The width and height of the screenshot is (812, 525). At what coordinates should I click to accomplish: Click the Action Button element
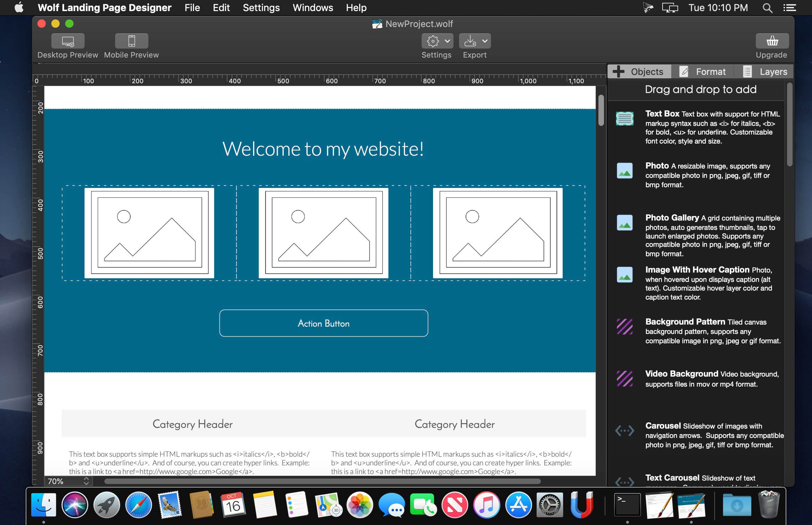click(324, 322)
